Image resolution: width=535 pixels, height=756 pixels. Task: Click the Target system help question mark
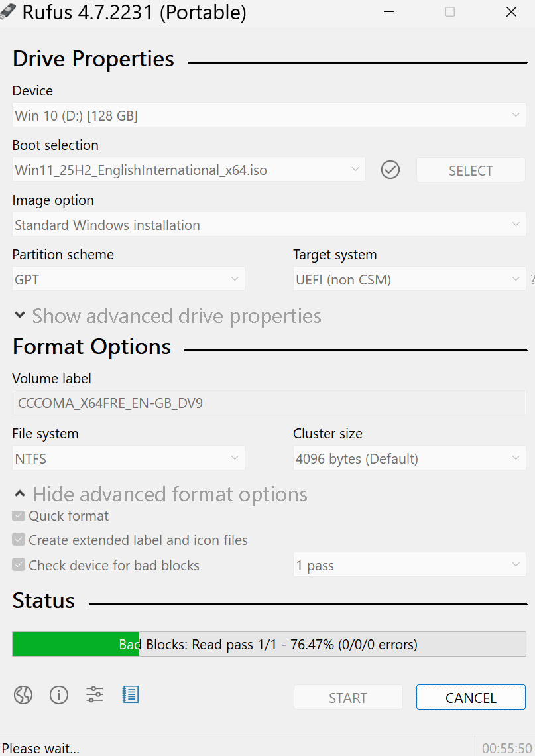pos(532,279)
